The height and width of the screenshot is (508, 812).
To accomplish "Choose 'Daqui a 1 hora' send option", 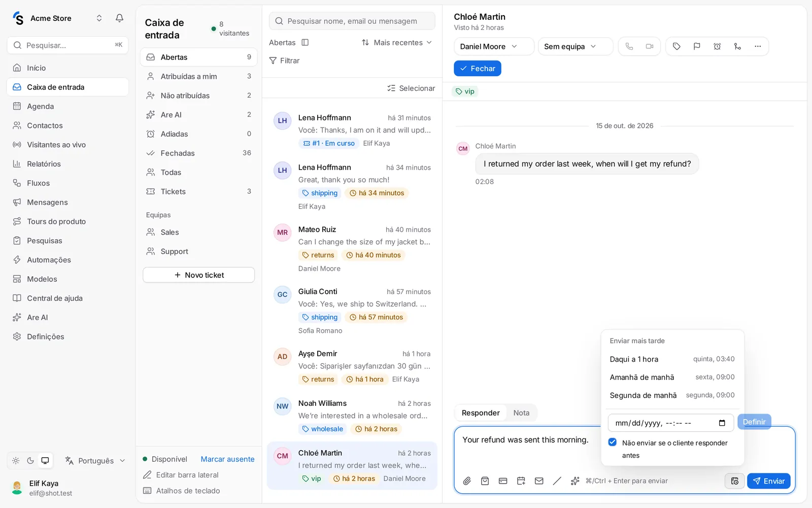I will 672,359.
